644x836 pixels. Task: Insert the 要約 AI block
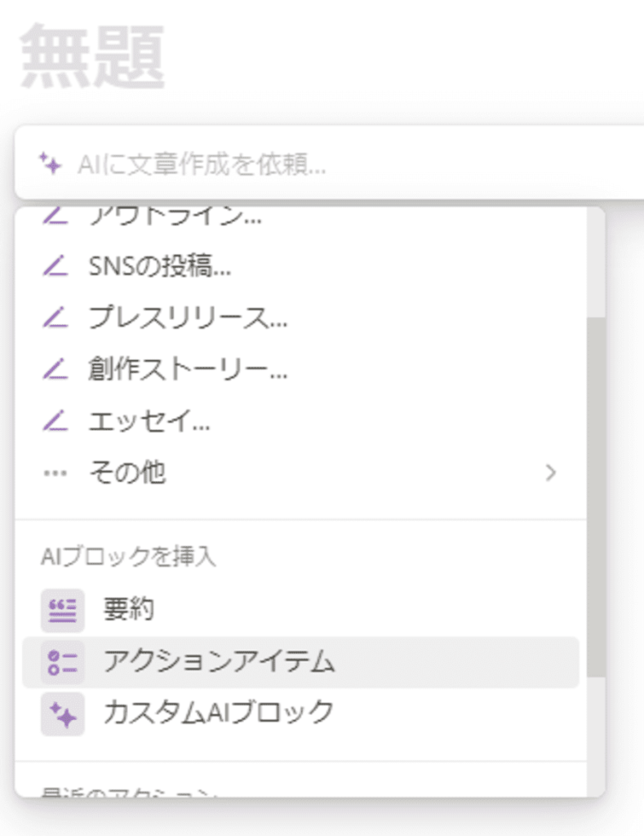coord(300,610)
